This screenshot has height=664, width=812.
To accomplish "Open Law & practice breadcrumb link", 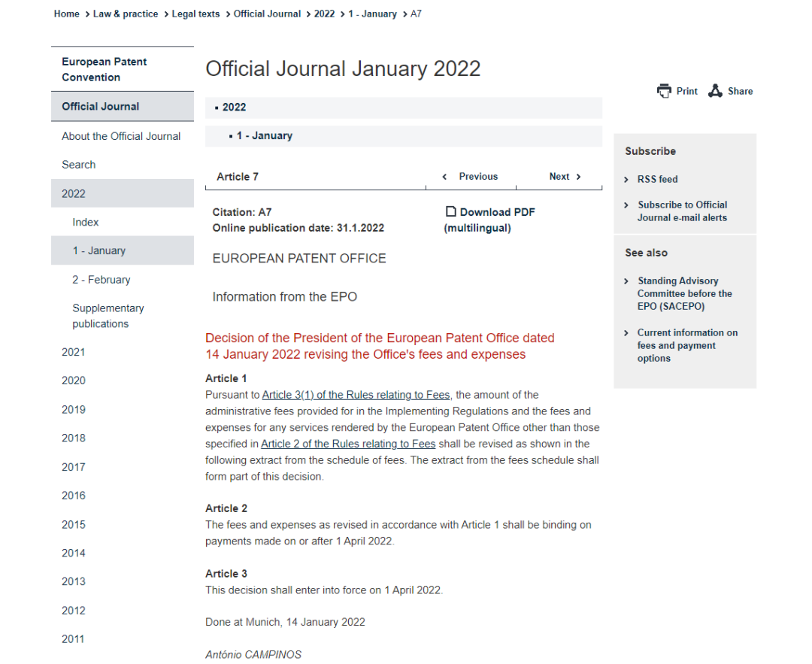I will [126, 14].
